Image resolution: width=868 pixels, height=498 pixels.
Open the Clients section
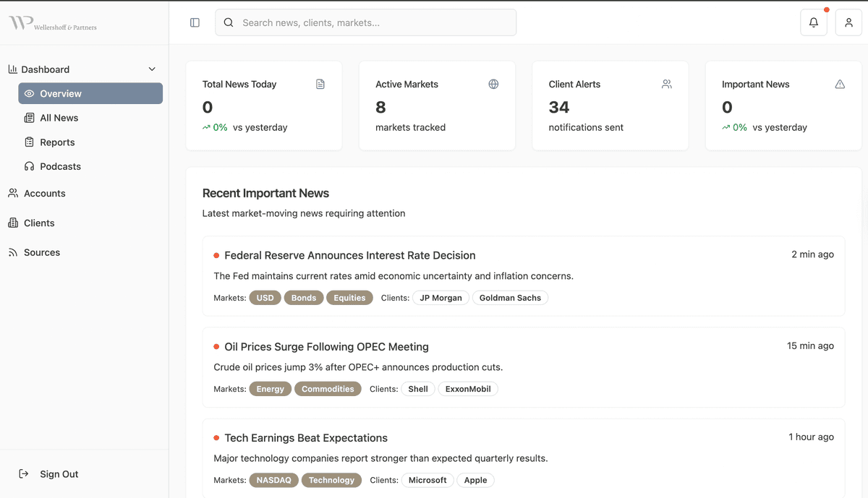coord(39,223)
